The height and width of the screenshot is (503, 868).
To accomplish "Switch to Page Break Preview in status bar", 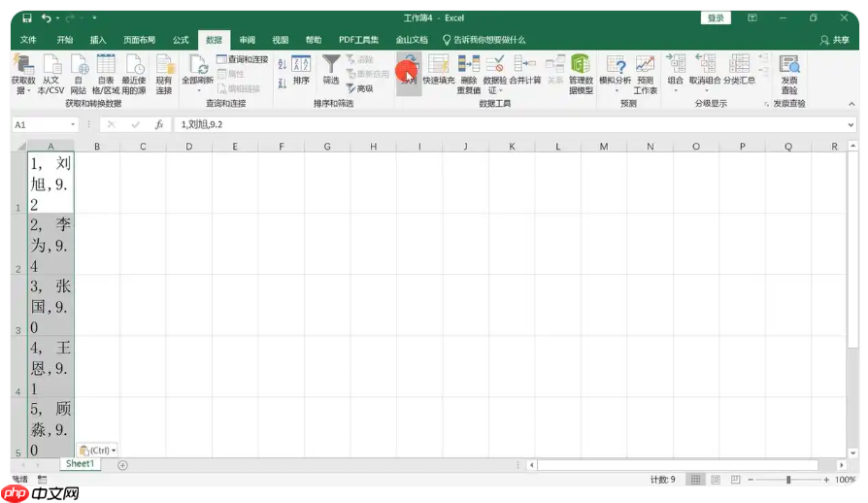I will click(735, 480).
